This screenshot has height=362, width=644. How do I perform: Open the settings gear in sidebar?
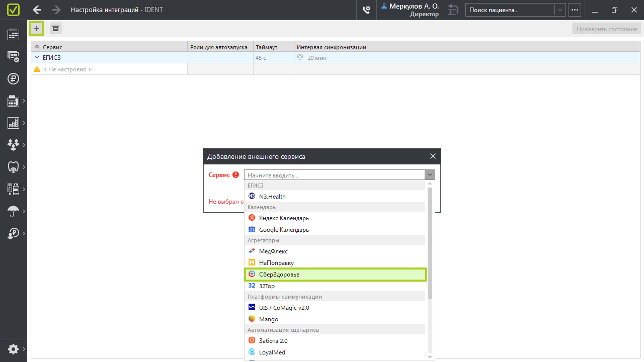13,349
